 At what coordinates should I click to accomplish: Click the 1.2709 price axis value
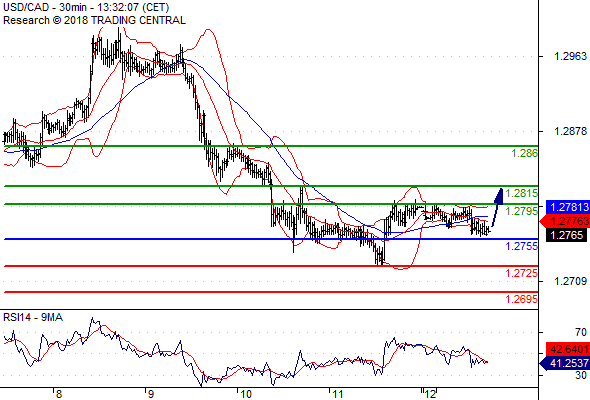570,281
